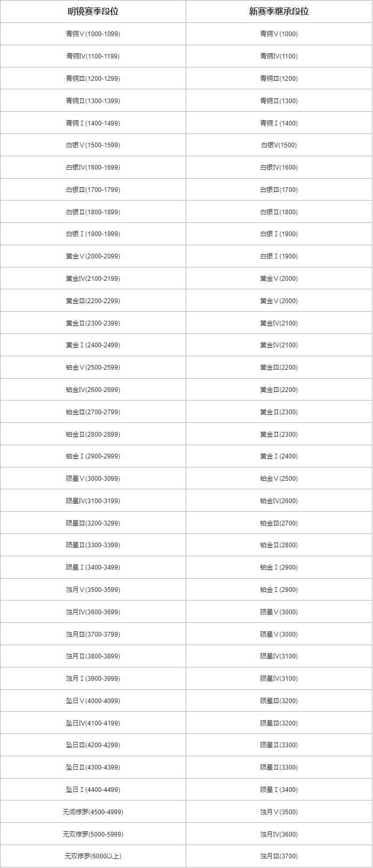Click the 新赛季继承段位 column header

coord(279,11)
